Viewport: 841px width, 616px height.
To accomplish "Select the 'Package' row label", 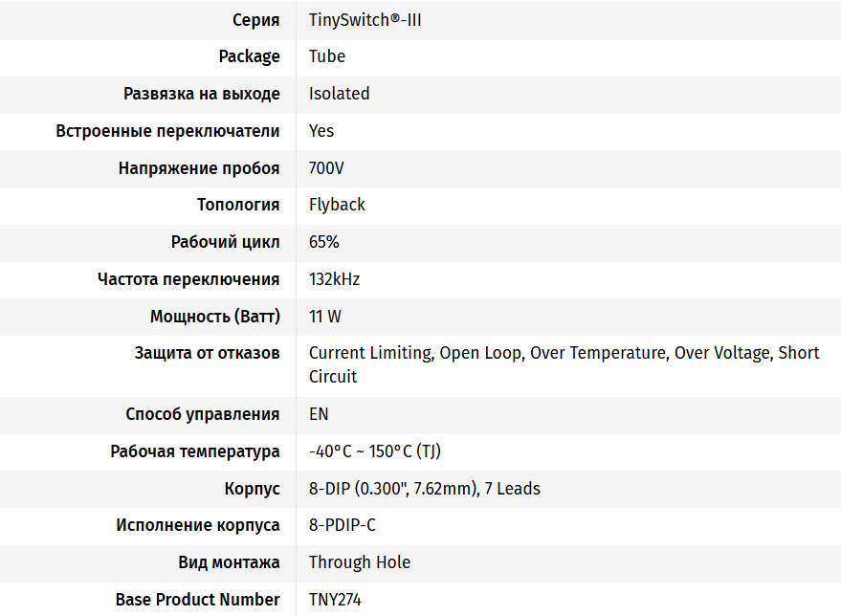I will click(x=250, y=56).
